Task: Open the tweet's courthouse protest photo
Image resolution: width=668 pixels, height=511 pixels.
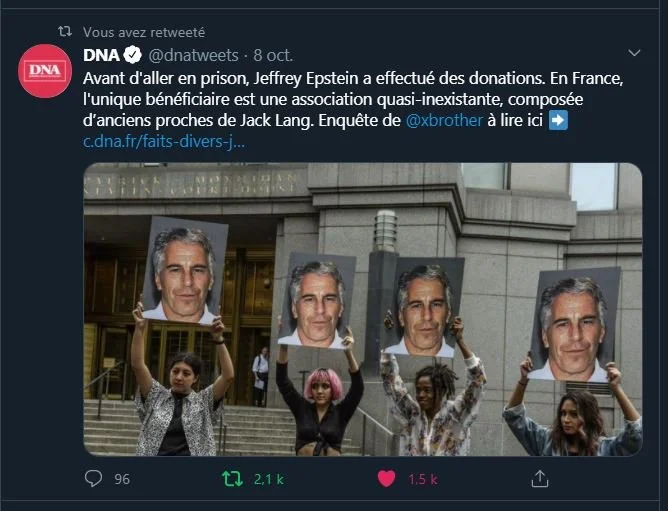Action: (363, 309)
